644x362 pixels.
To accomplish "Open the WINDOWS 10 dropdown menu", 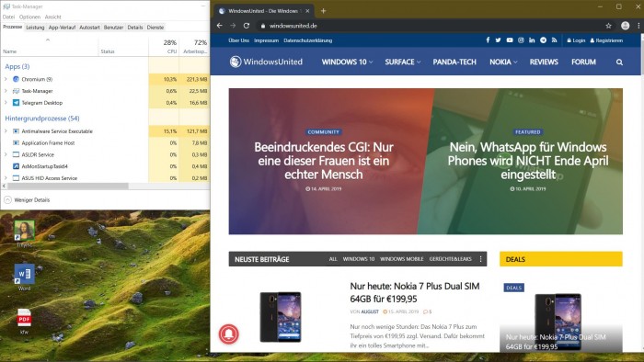I will [347, 62].
